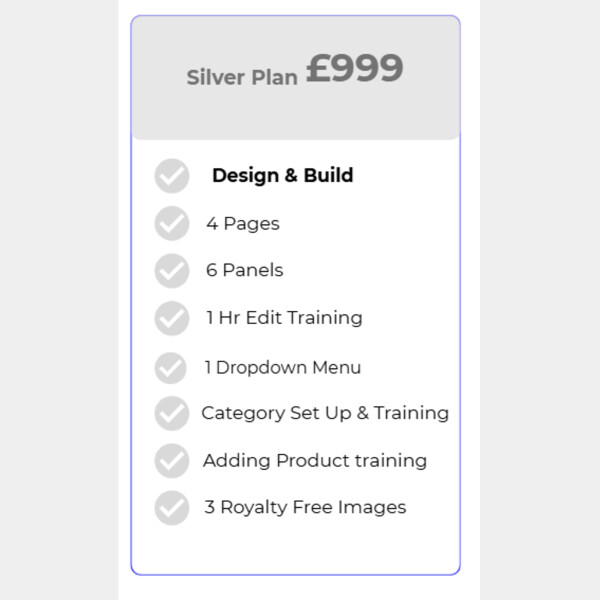Select the Design & Build heading
This screenshot has height=600, width=600.
click(x=283, y=176)
